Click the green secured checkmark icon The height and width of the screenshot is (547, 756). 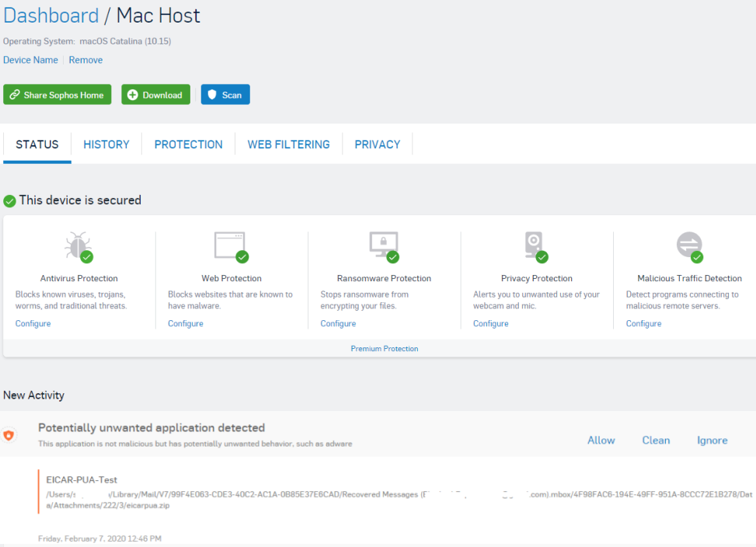(x=9, y=200)
